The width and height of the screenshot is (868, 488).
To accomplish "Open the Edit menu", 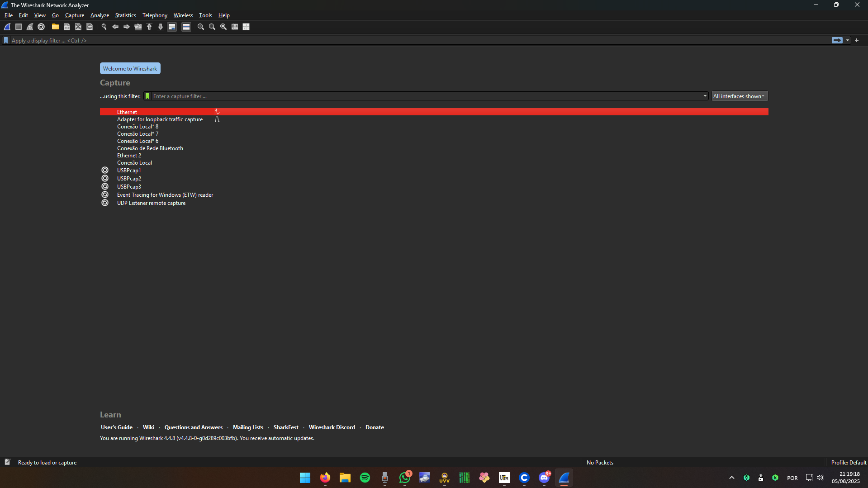I will point(24,15).
